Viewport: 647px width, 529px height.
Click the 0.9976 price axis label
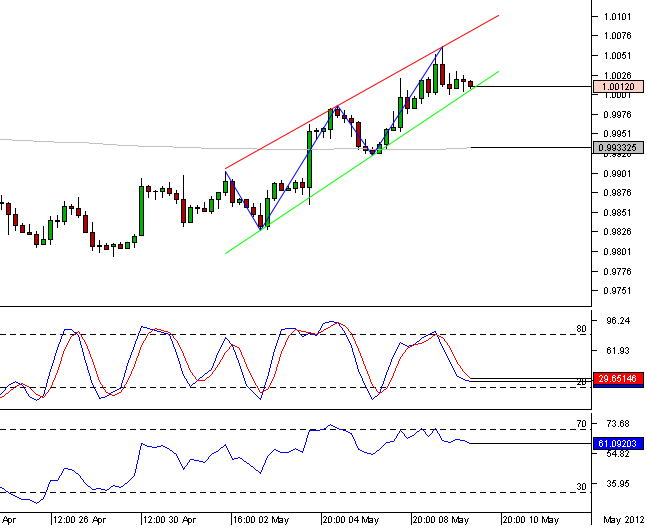coord(617,115)
